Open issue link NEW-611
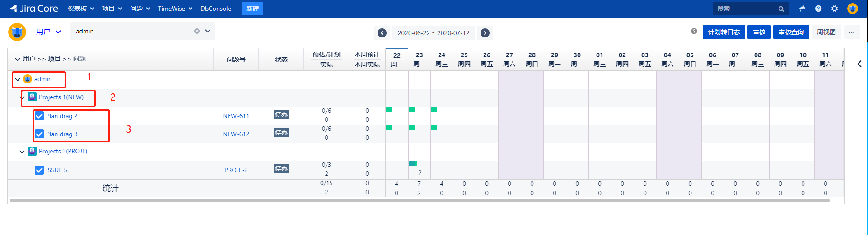 coord(236,116)
